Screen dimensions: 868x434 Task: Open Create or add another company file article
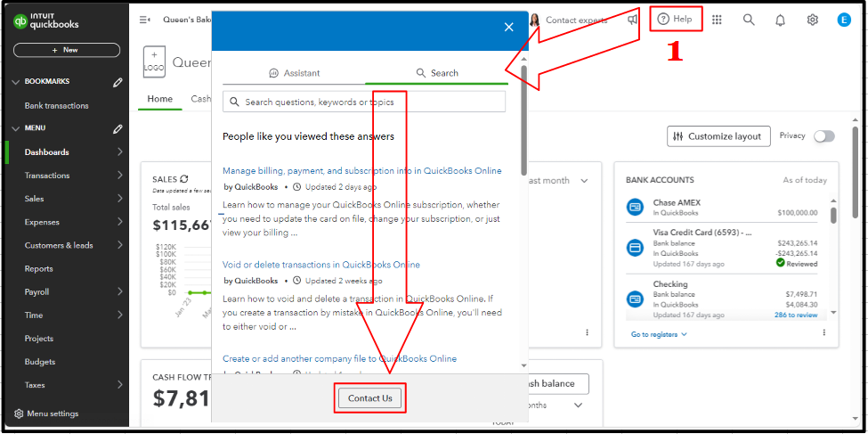pyautogui.click(x=339, y=358)
